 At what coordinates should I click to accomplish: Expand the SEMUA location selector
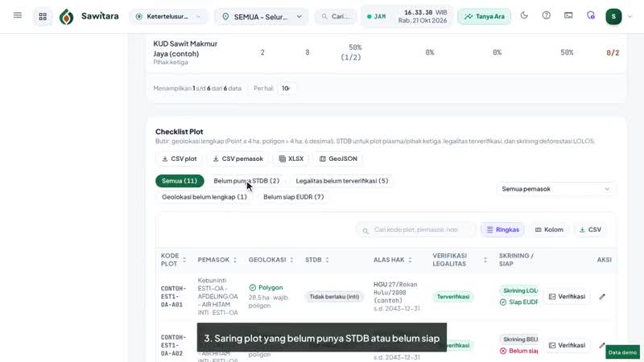(262, 17)
